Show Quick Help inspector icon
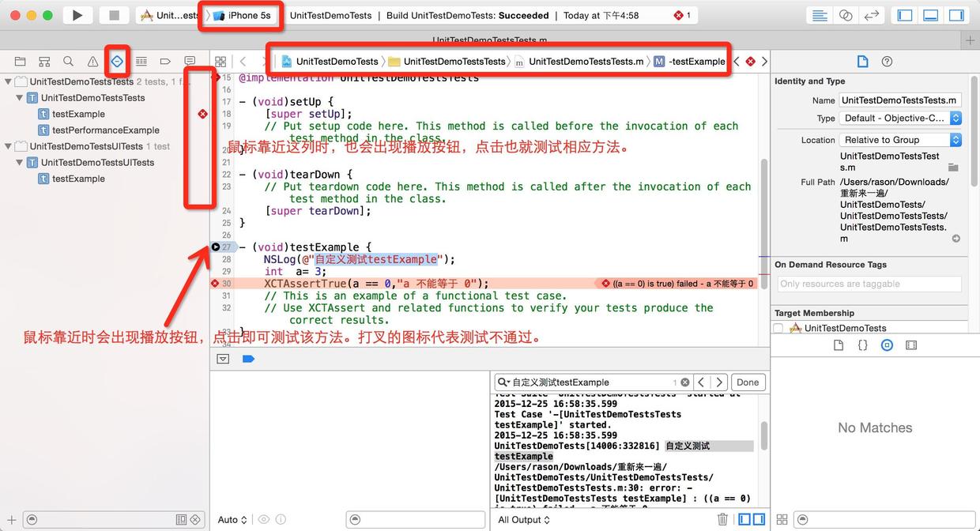The width and height of the screenshot is (980, 531). click(x=887, y=62)
